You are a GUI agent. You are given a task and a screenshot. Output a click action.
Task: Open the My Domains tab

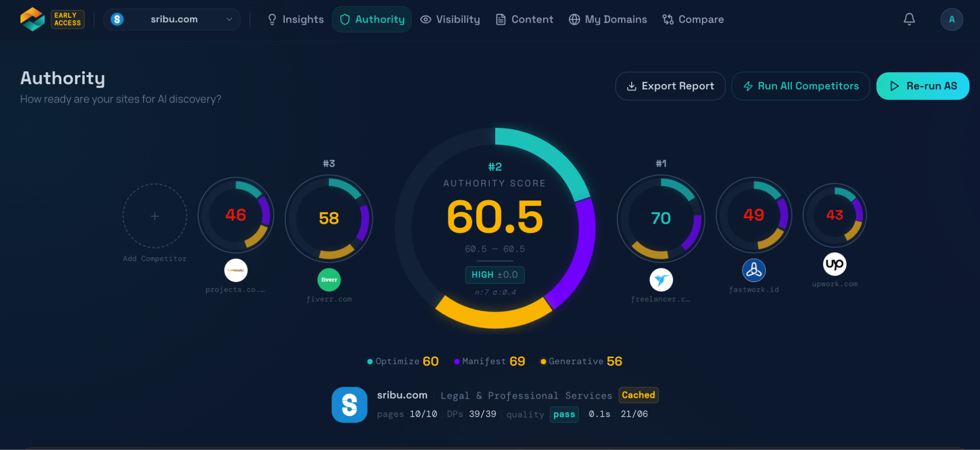click(608, 20)
